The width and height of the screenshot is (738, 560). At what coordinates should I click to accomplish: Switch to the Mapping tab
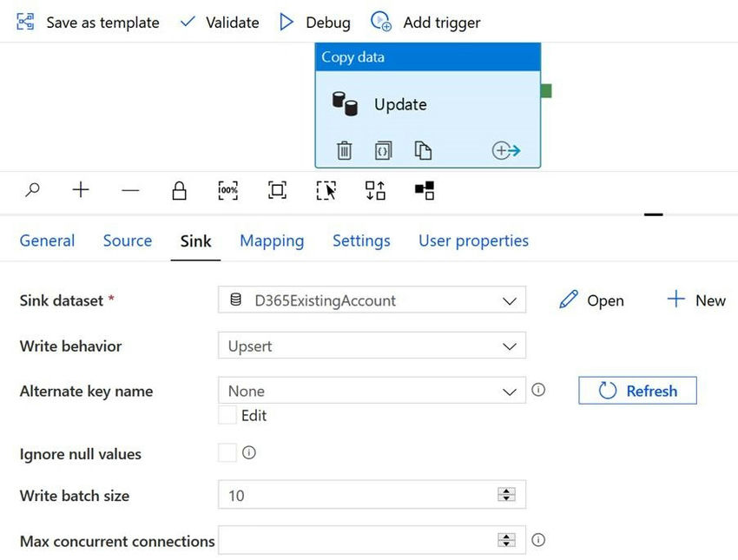click(x=272, y=241)
